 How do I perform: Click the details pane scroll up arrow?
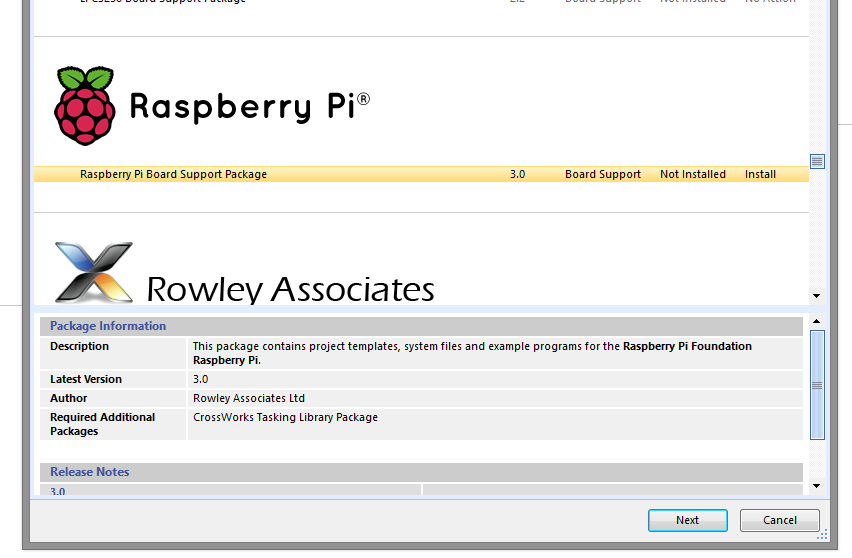(817, 321)
